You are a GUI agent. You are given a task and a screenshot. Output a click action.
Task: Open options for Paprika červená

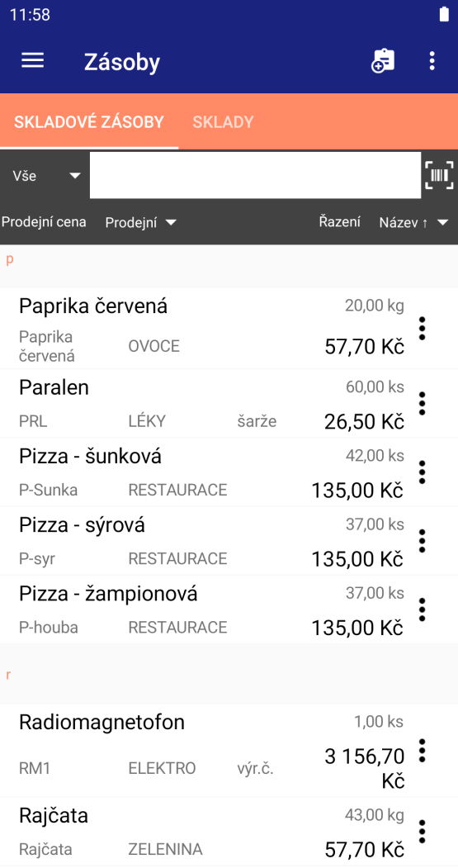[422, 329]
